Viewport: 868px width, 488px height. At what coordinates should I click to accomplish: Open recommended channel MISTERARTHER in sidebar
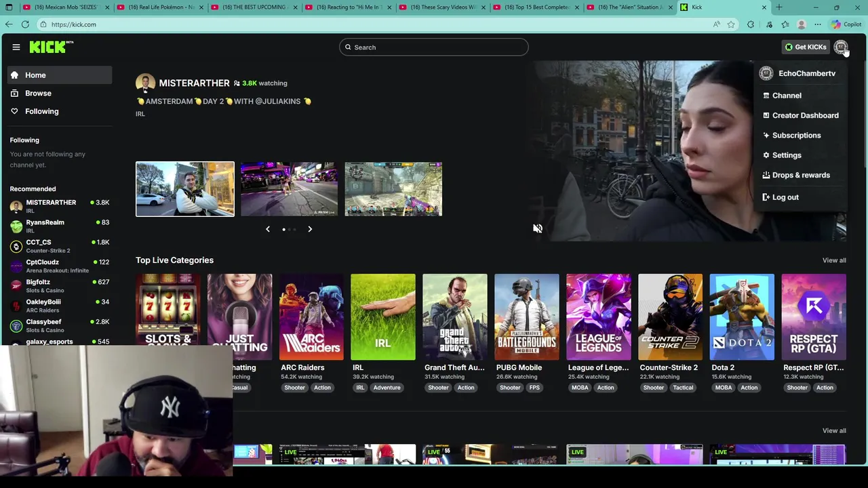[x=60, y=206]
